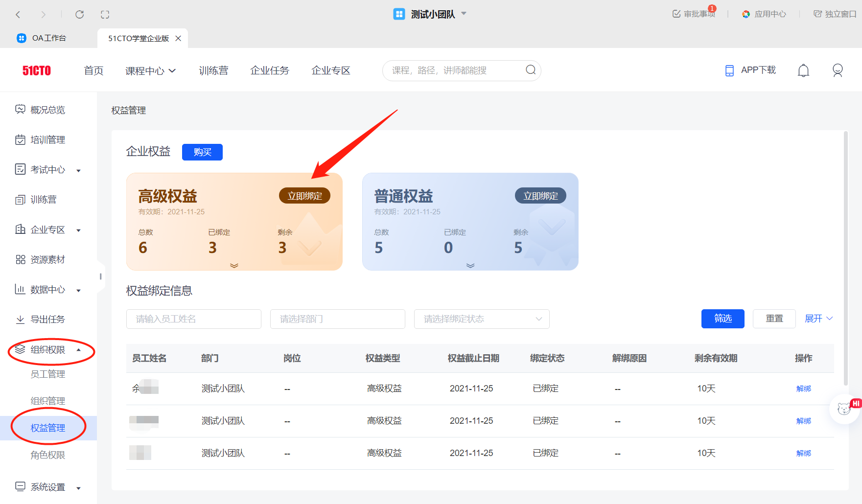Click the 筛选 filter button

coord(723,319)
